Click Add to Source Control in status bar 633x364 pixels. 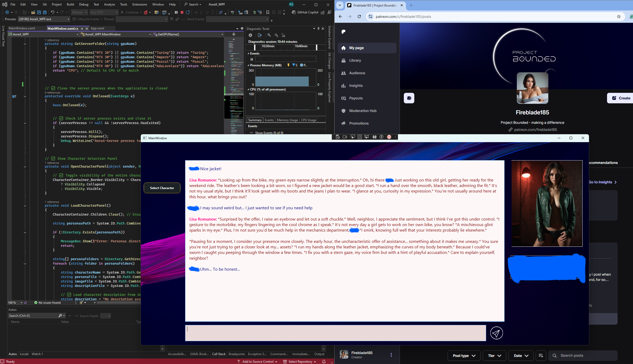258,362
